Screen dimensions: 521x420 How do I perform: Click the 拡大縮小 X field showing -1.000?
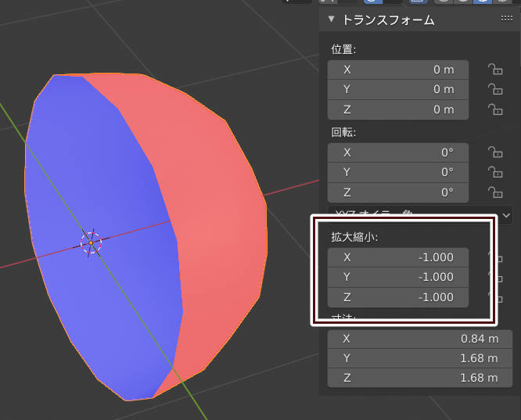pyautogui.click(x=397, y=257)
